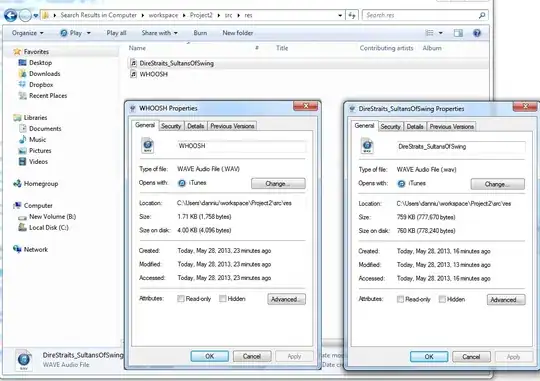Screen dimensions: 540x381
Task: Open the Organize menu
Action: 28,33
